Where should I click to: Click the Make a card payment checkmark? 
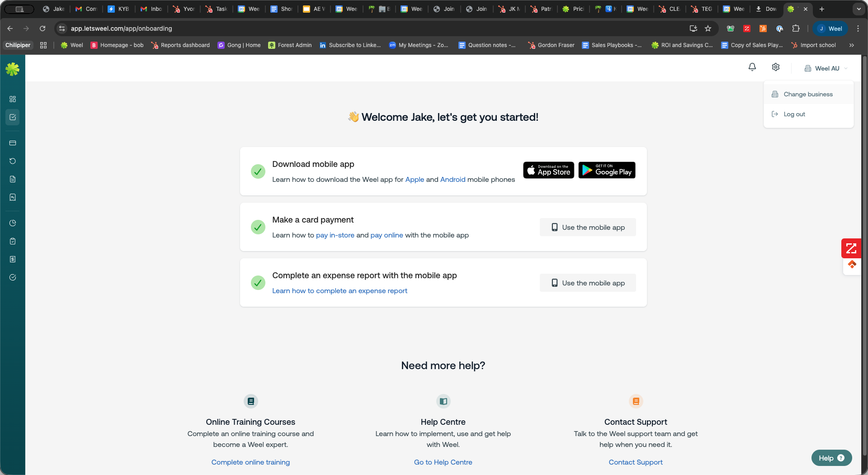[x=258, y=227]
